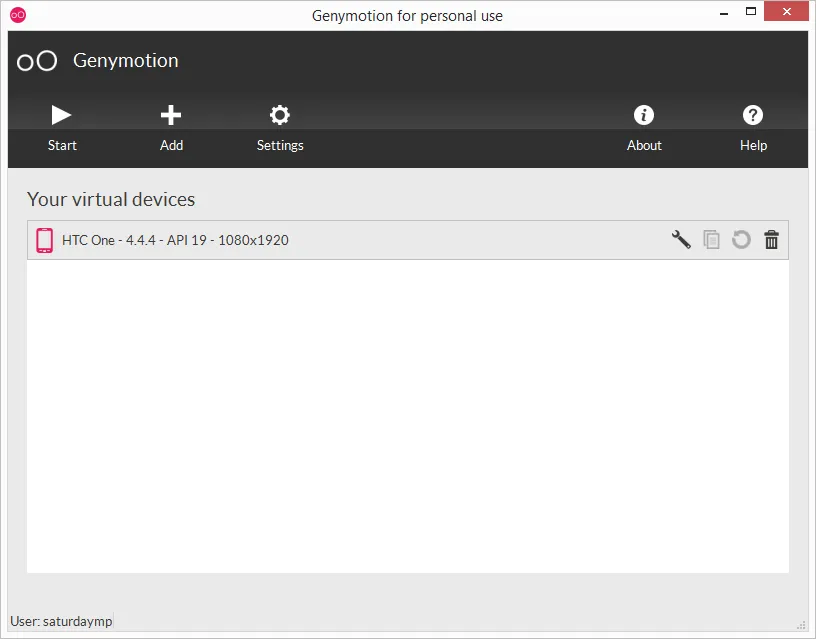Open the Genymotion Settings

click(x=280, y=128)
